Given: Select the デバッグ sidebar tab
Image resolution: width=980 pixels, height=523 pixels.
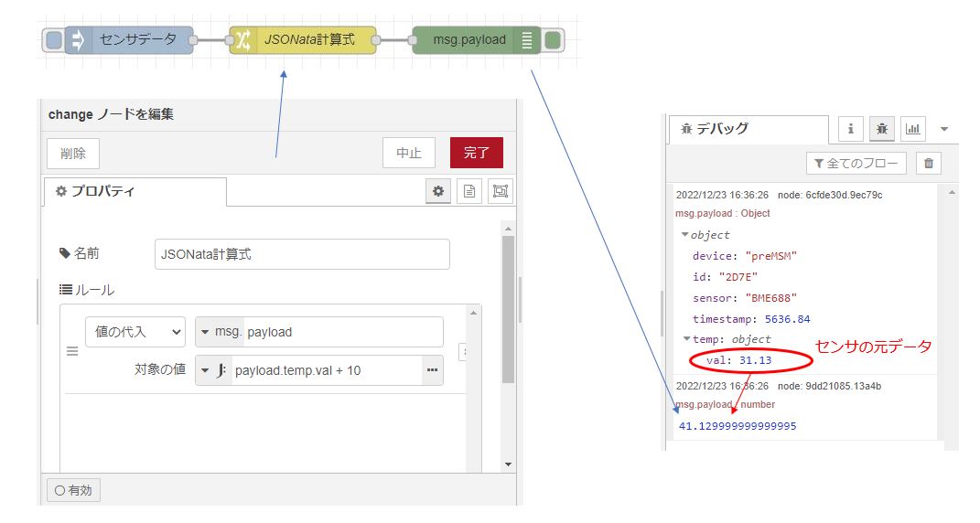Looking at the screenshot, I should 748,130.
